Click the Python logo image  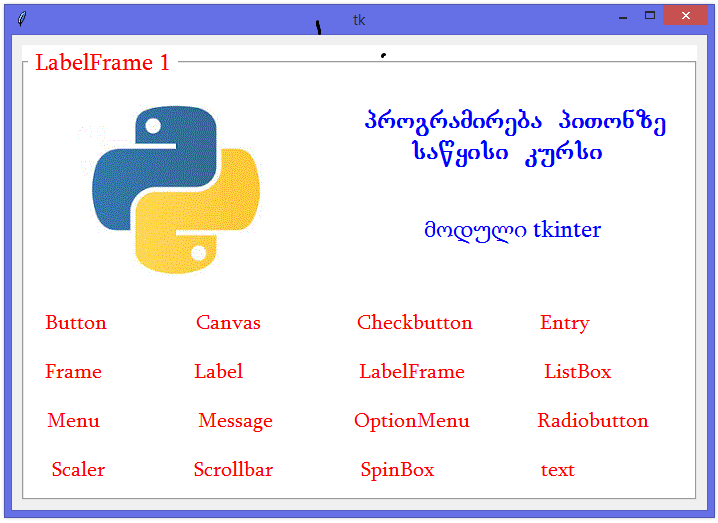point(176,190)
